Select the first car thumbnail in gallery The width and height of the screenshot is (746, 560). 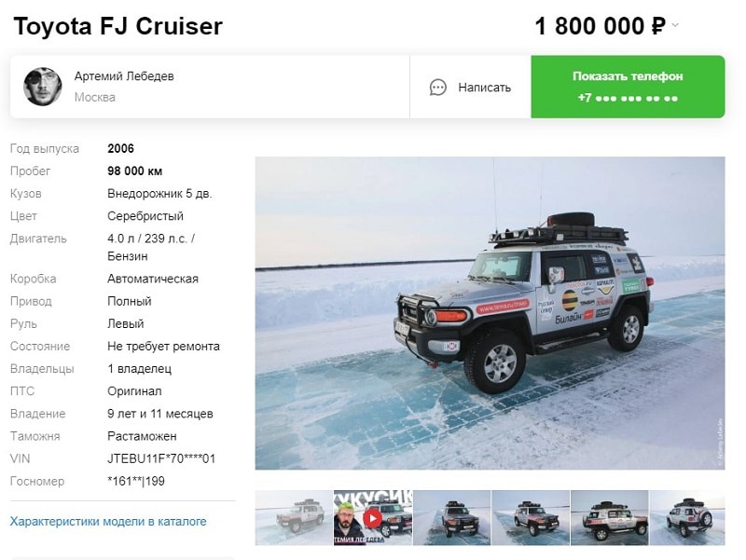(x=294, y=518)
